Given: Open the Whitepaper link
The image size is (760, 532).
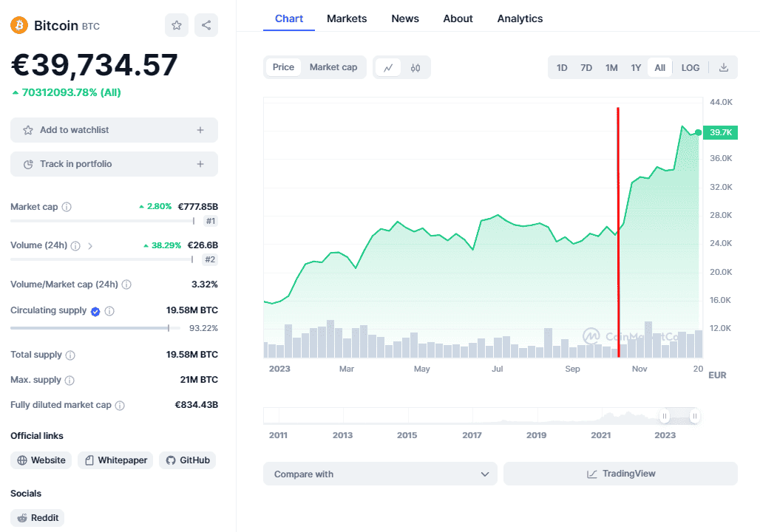Looking at the screenshot, I should coord(115,460).
